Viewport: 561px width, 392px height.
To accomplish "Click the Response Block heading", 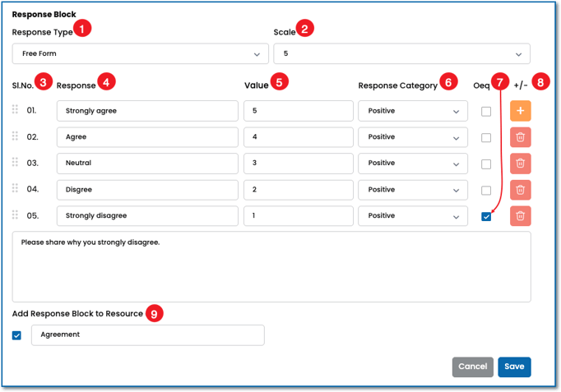I will click(44, 15).
